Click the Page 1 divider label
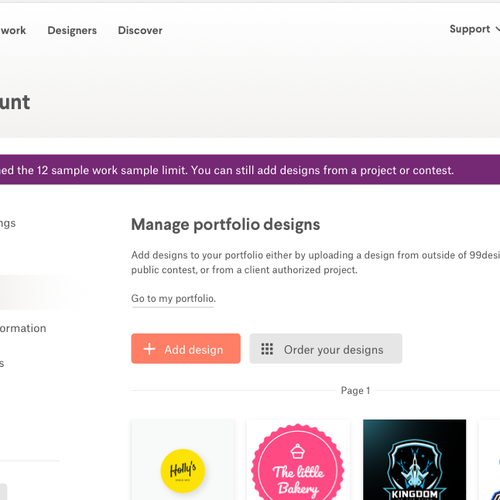This screenshot has height=500, width=500. pos(355,390)
